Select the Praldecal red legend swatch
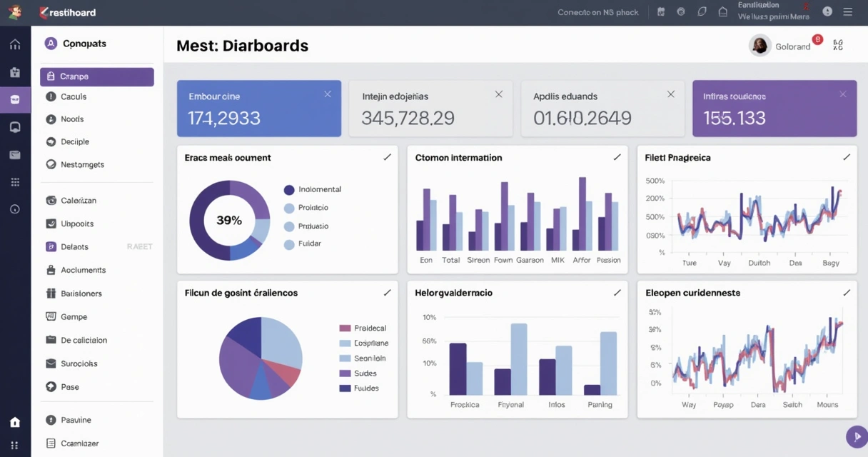The height and width of the screenshot is (457, 868). 345,327
